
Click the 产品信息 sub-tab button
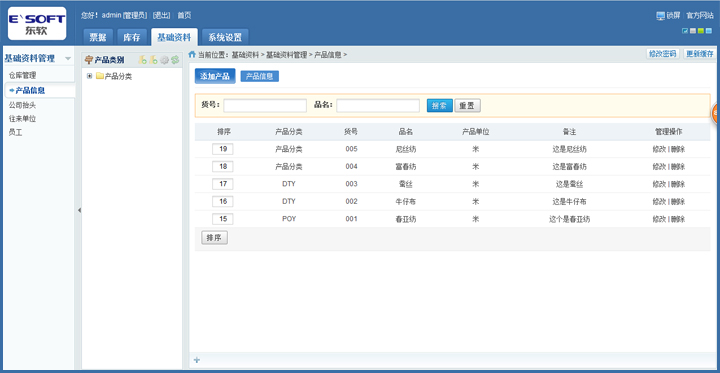point(259,76)
